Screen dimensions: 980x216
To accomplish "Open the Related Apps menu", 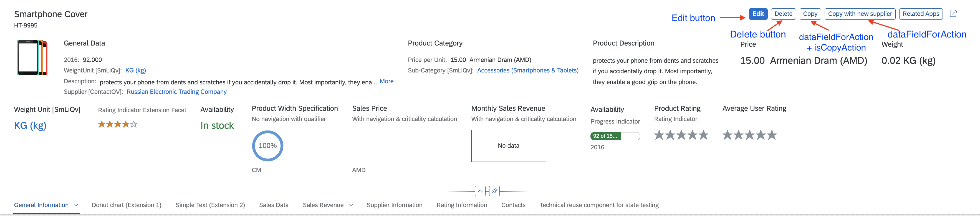I will 921,14.
